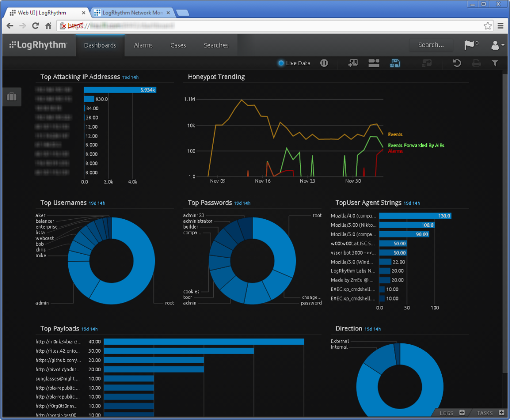Switch to the Cases tab
Image resolution: width=510 pixels, height=420 pixels.
coord(178,45)
